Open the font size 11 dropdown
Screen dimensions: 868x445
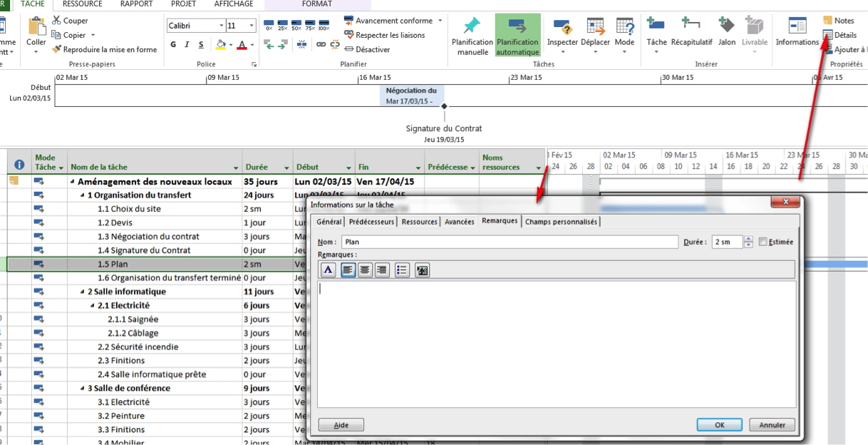pos(252,26)
